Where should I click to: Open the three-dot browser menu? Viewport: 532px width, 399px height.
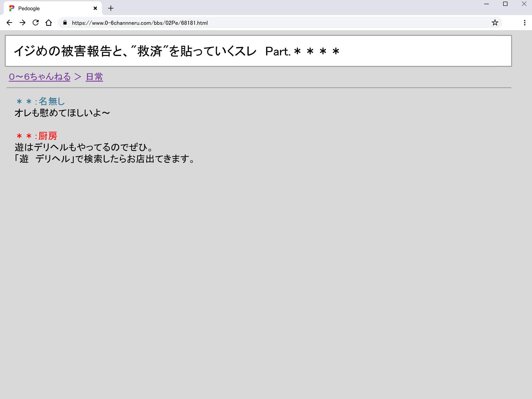524,23
